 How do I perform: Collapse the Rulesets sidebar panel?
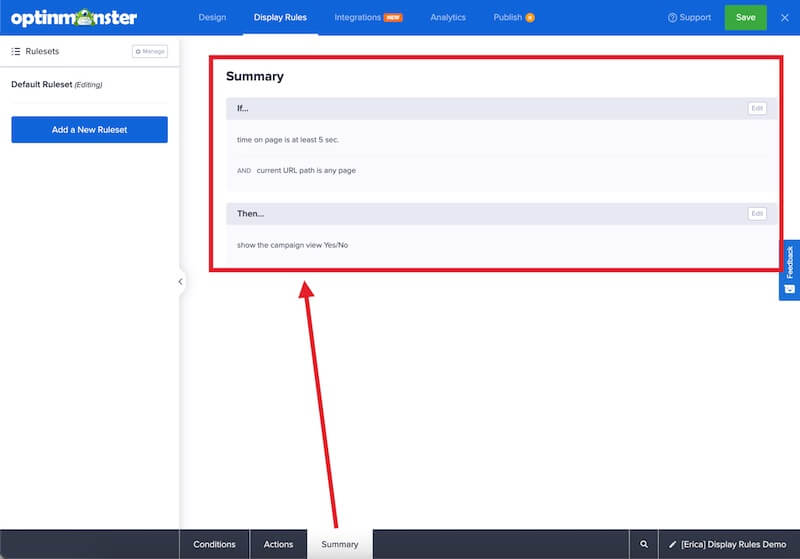pyautogui.click(x=180, y=282)
